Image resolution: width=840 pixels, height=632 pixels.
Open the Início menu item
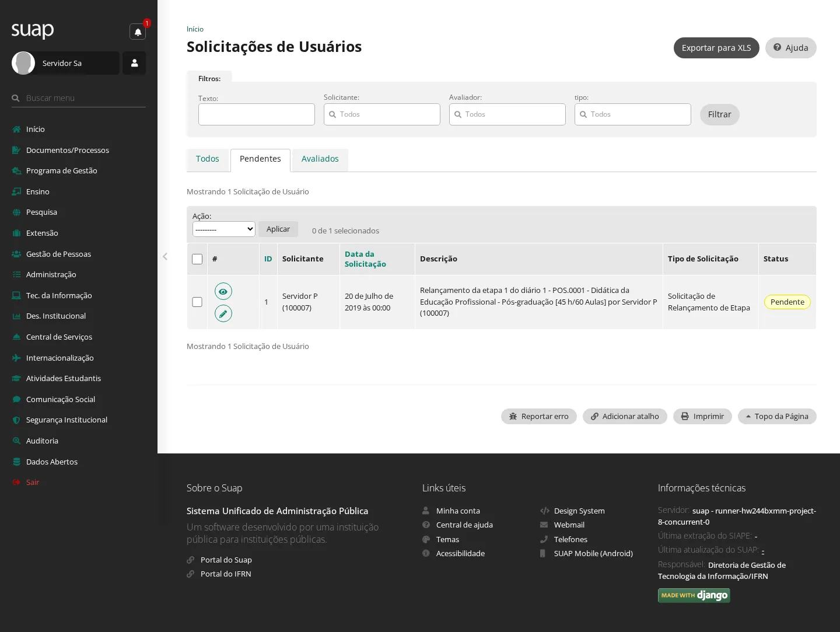35,129
